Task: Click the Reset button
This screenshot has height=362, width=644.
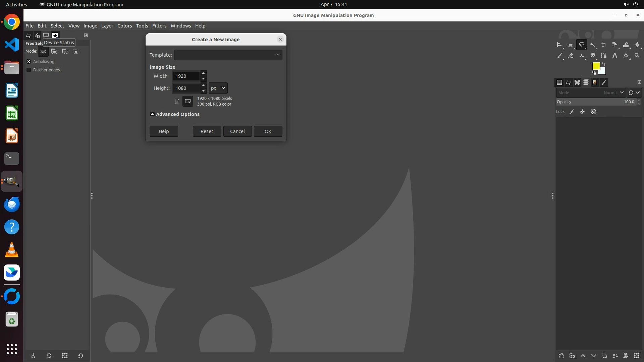Action: click(x=207, y=131)
